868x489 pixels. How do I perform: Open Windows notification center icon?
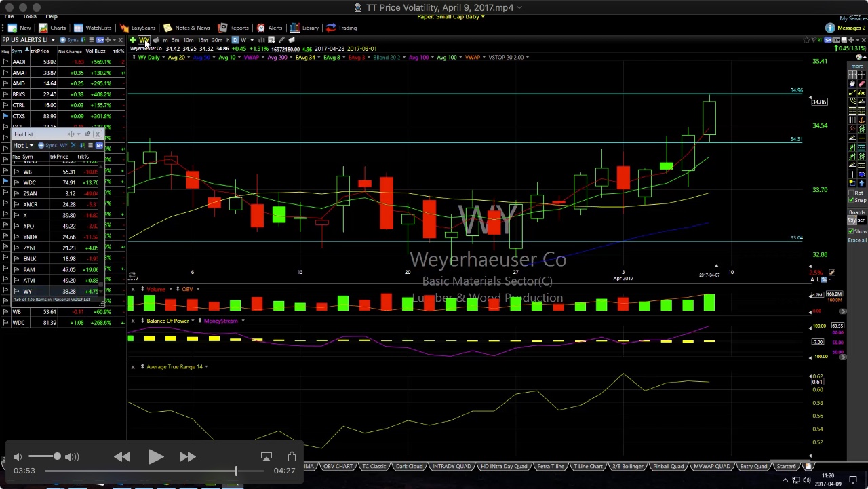point(853,480)
